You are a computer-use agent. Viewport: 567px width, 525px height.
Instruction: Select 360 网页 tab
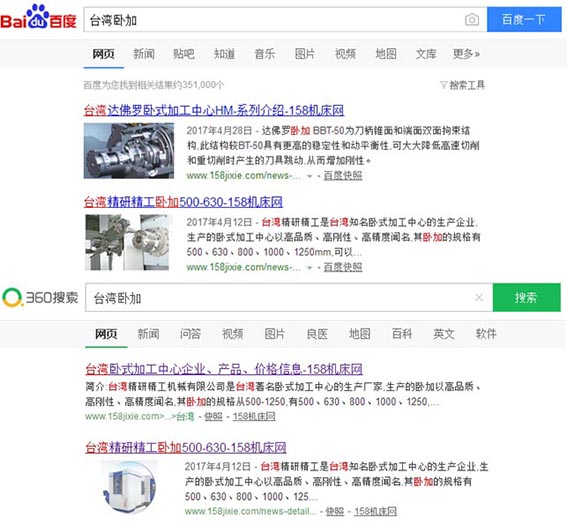[x=106, y=334]
